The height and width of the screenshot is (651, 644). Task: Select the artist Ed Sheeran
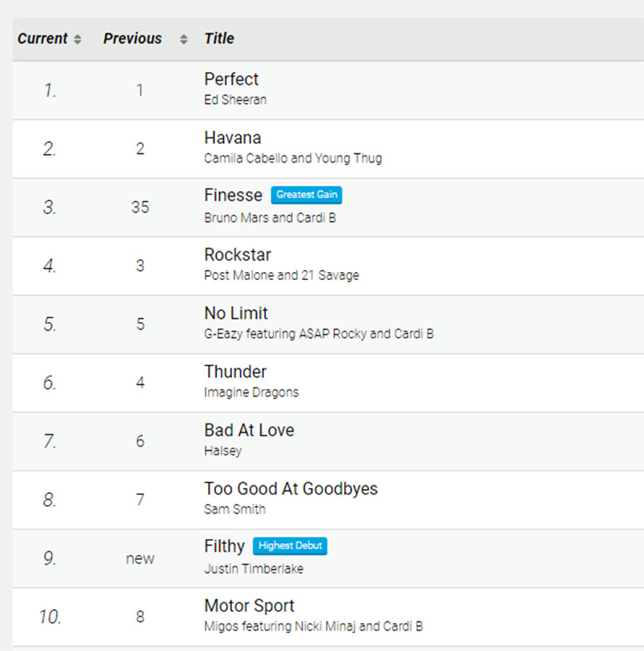point(236,100)
